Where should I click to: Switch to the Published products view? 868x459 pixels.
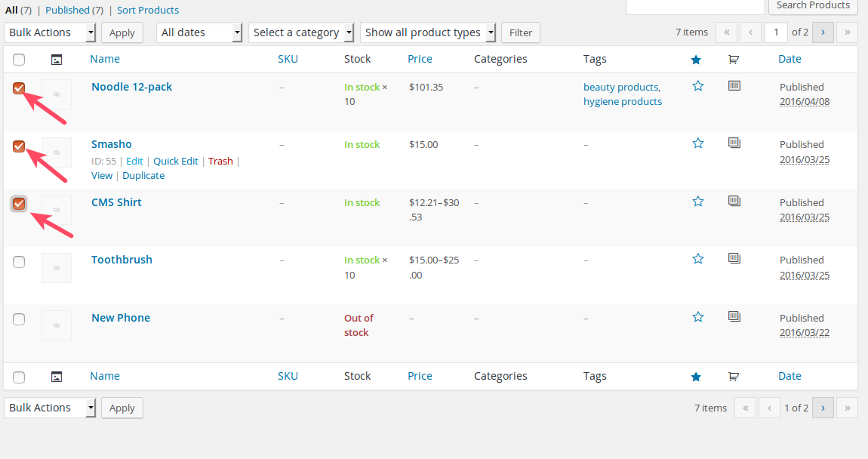click(68, 11)
